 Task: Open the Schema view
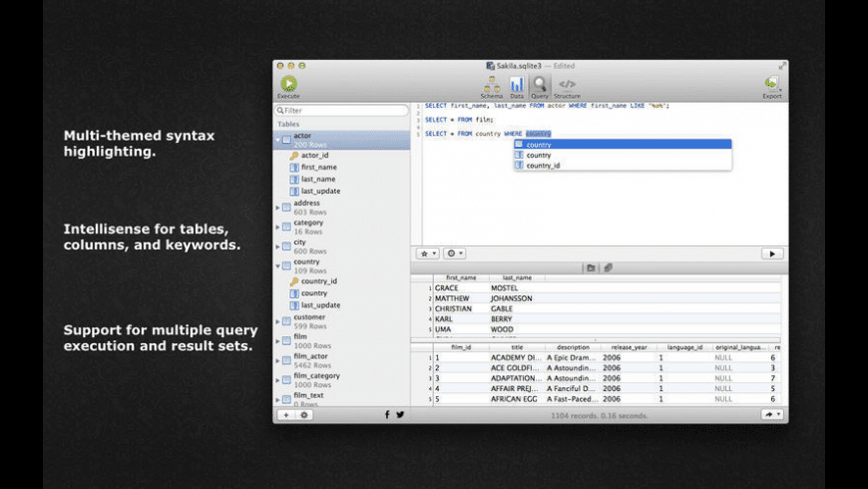492,85
